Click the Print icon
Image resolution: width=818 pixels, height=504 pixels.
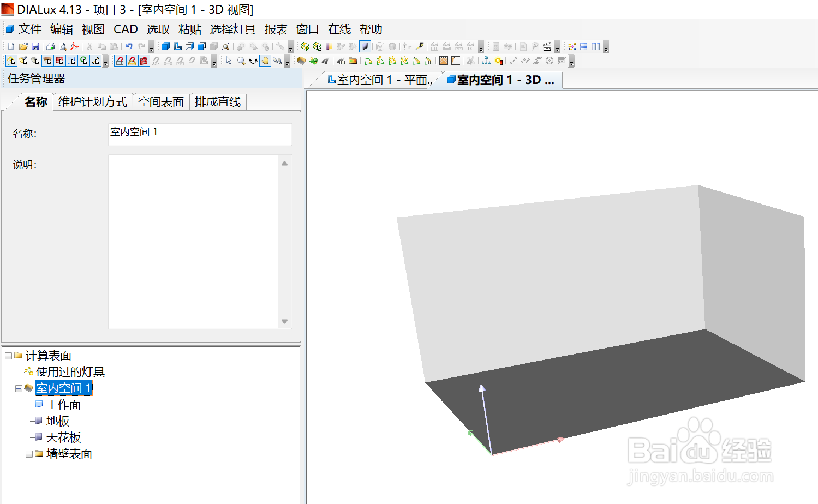(50, 46)
